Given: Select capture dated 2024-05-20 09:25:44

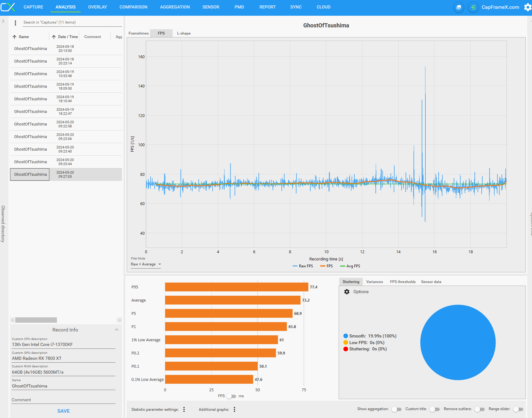Looking at the screenshot, I should pyautogui.click(x=66, y=162).
